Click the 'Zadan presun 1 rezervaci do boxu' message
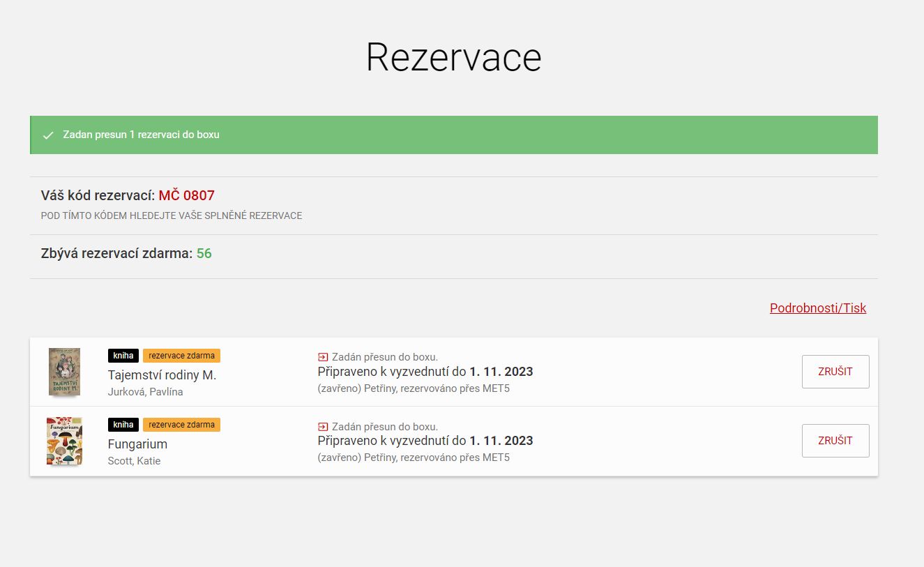Image resolution: width=924 pixels, height=567 pixels. pyautogui.click(x=141, y=135)
